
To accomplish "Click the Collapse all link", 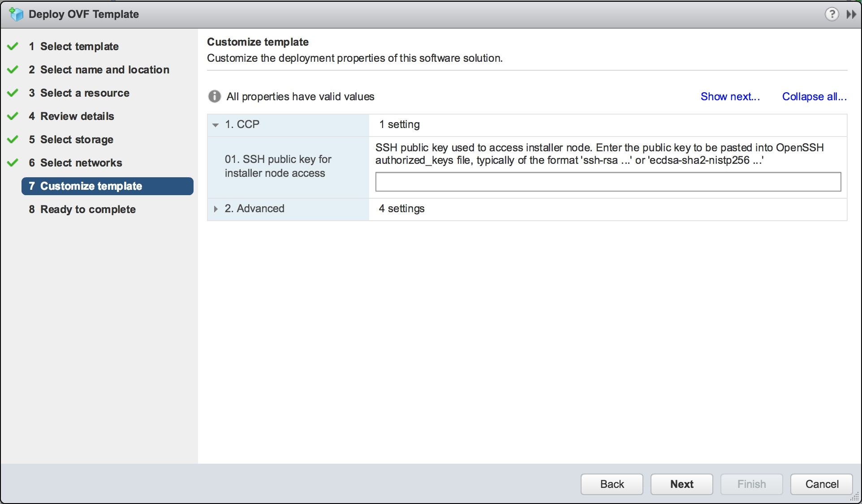I will [x=814, y=96].
